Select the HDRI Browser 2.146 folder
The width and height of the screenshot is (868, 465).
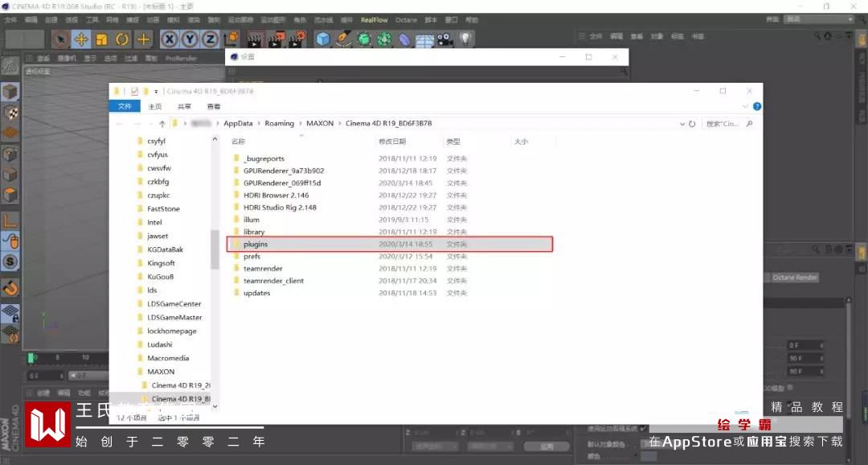276,195
